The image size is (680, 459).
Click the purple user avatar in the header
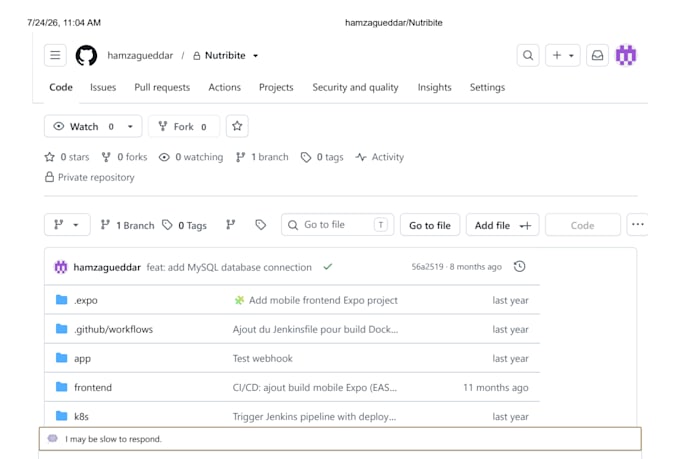coord(626,55)
